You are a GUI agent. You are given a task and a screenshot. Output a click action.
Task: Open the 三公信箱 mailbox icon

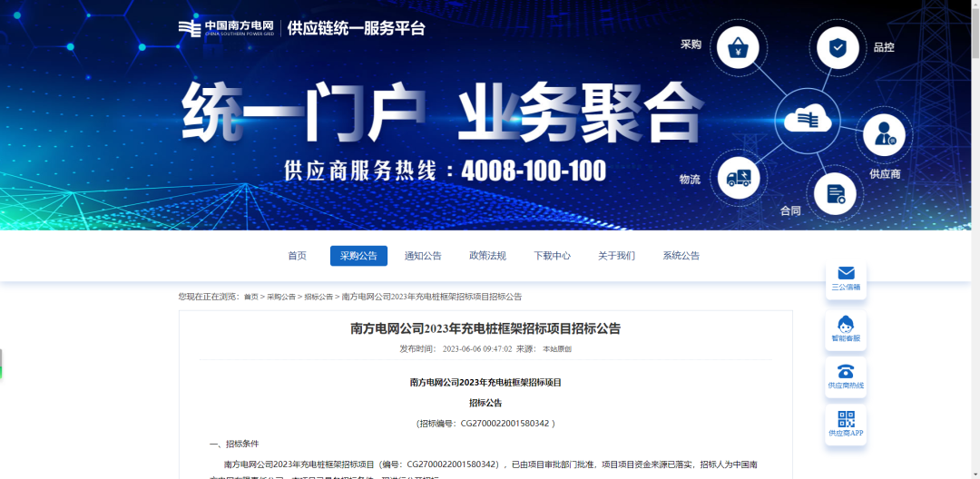846,273
